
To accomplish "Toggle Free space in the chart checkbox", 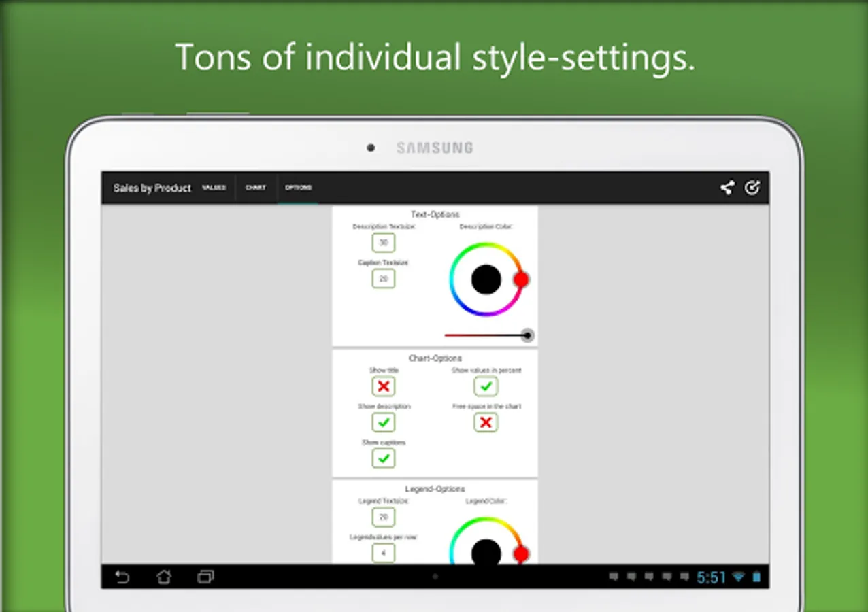I will (486, 422).
